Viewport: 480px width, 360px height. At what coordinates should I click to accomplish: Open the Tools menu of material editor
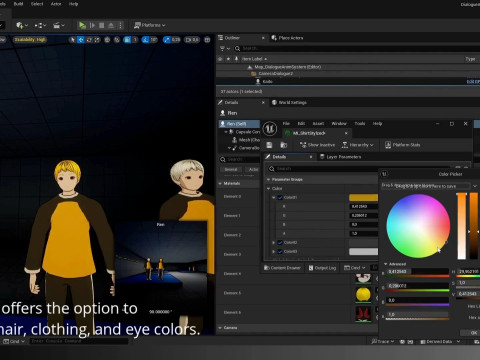pos(360,124)
